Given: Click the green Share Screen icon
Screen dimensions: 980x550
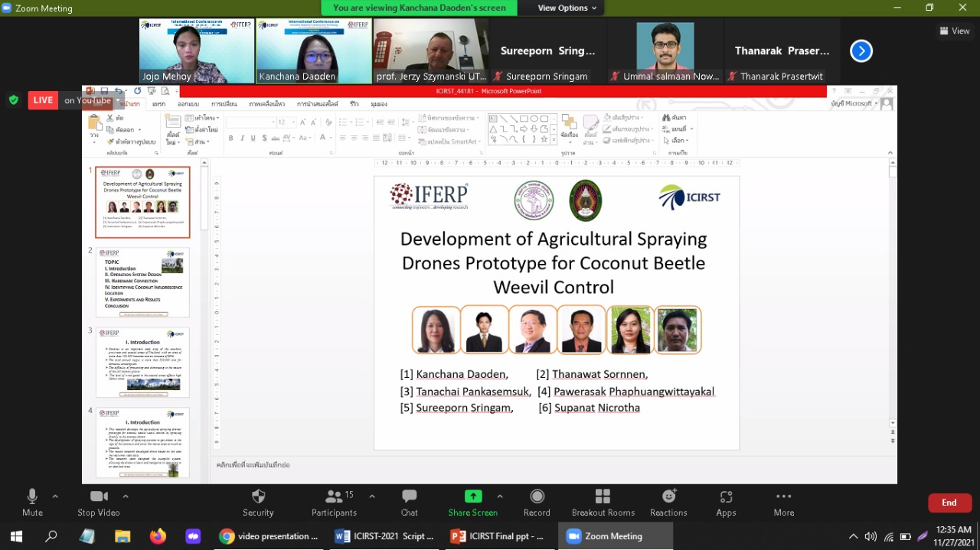Looking at the screenshot, I should pos(473,496).
